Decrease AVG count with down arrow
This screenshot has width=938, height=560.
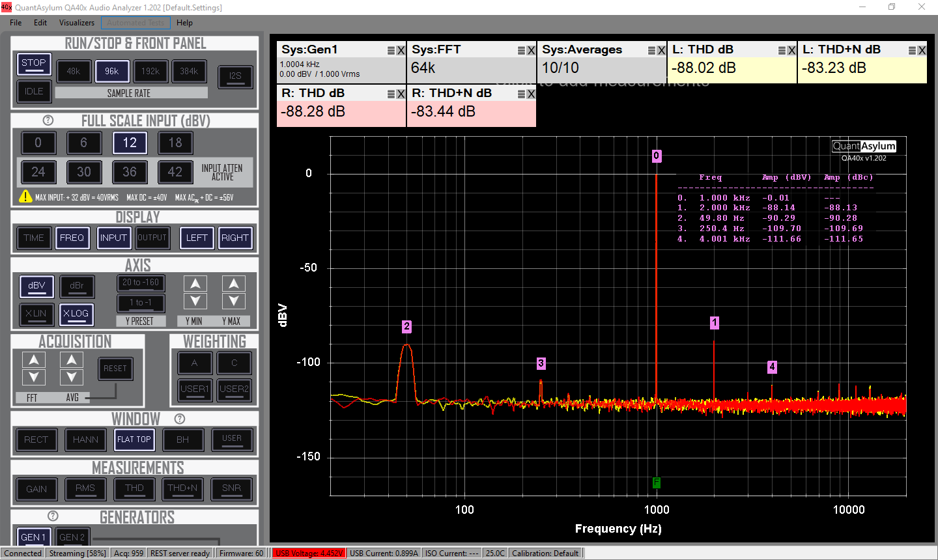tap(72, 377)
